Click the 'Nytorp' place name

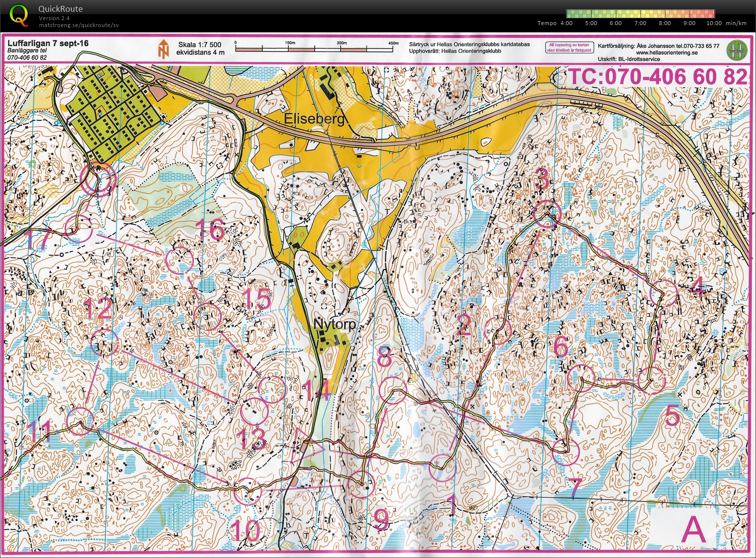[x=334, y=325]
